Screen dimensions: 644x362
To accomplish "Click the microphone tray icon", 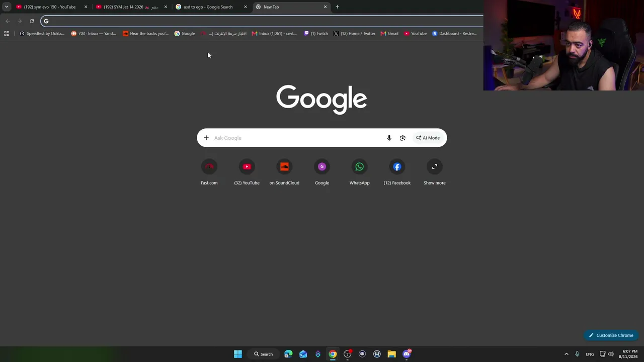I will click(577, 354).
